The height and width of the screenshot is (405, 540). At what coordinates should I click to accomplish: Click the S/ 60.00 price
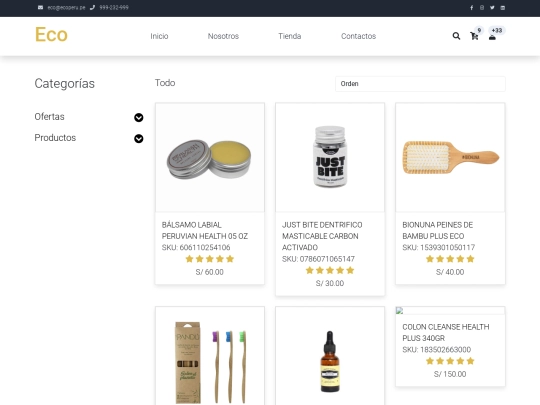click(x=209, y=272)
